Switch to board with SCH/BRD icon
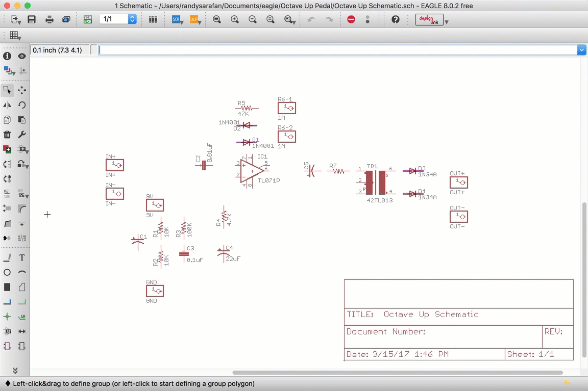 click(87, 19)
